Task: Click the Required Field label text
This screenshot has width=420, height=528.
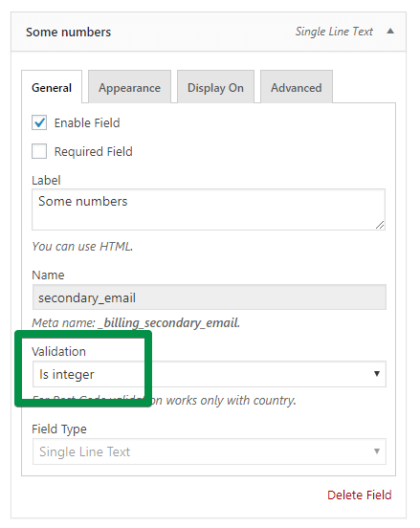Action: (94, 151)
